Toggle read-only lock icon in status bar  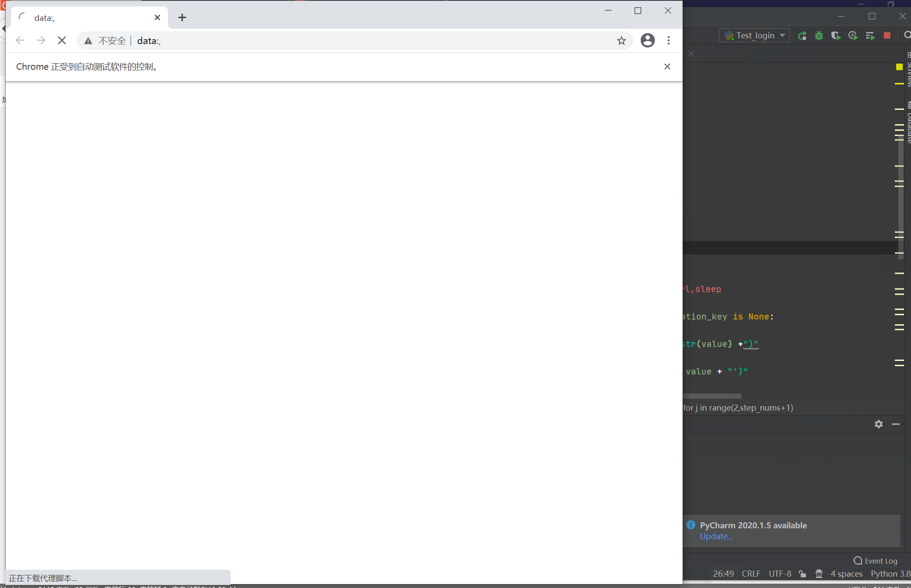point(802,574)
